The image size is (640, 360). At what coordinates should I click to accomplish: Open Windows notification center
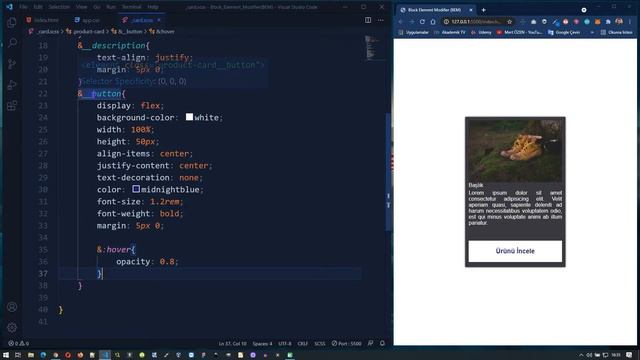coord(629,355)
